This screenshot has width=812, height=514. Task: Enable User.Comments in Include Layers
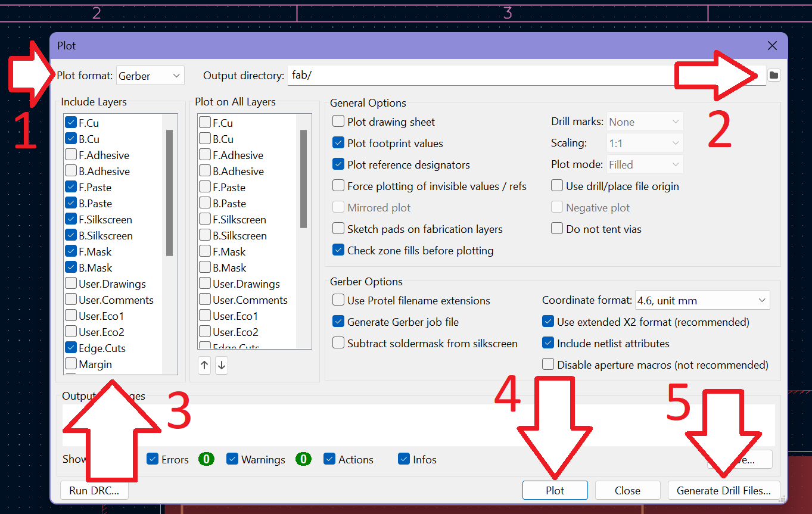(x=70, y=300)
